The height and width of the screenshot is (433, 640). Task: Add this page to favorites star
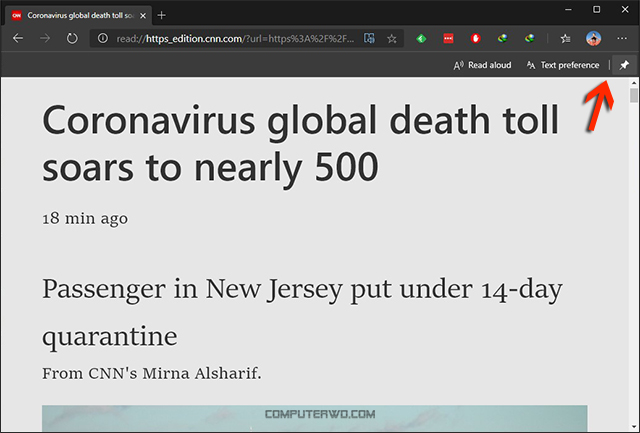[392, 38]
